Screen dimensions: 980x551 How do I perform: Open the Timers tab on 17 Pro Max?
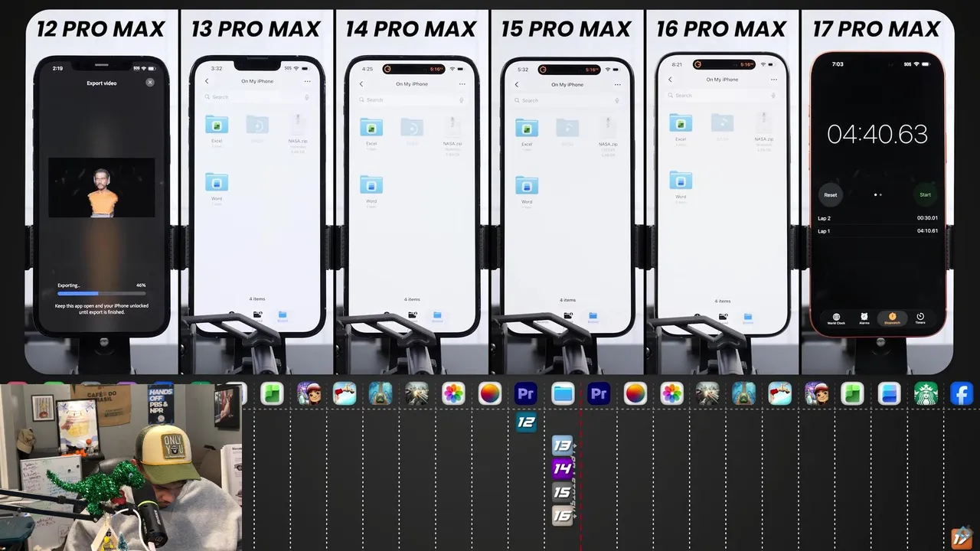pyautogui.click(x=920, y=319)
